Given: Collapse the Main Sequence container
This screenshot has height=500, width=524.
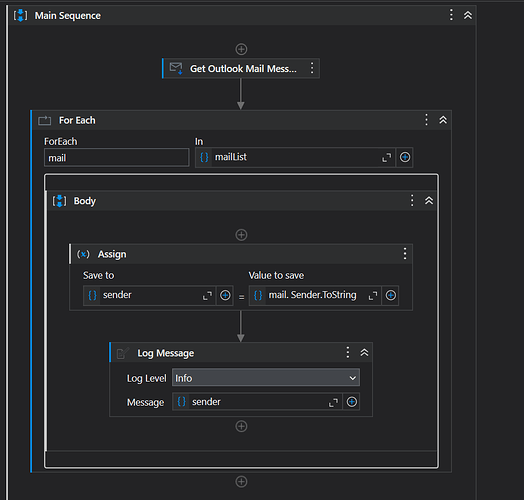Looking at the screenshot, I should click(x=468, y=15).
